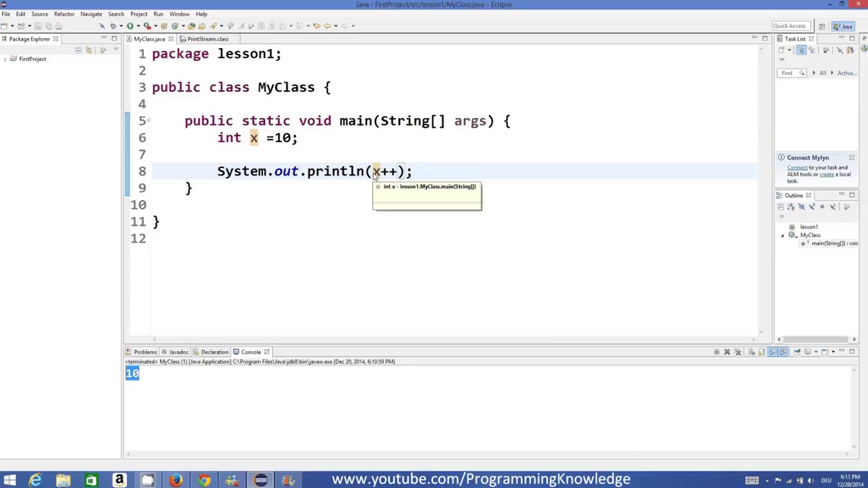Viewport: 868px width, 488px height.
Task: Open the Refactor menu
Action: click(x=64, y=14)
